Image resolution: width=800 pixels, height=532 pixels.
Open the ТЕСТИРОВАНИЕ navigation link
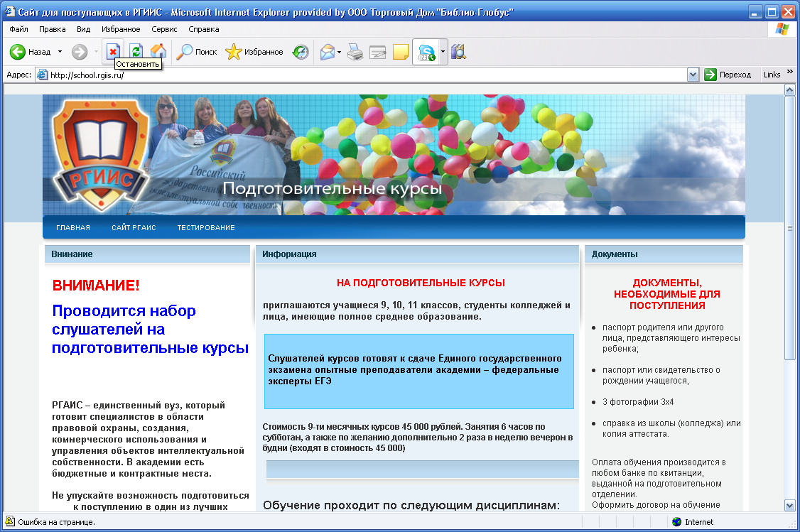pos(206,228)
